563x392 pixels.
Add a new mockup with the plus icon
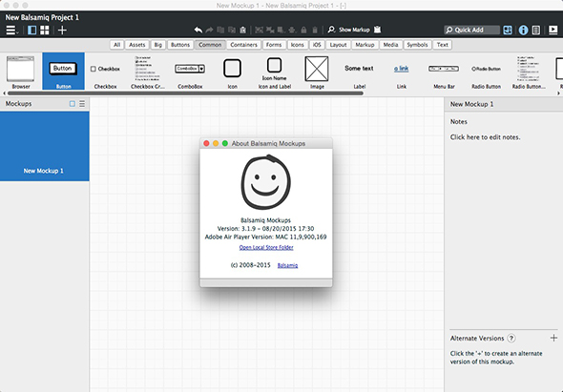(x=62, y=31)
